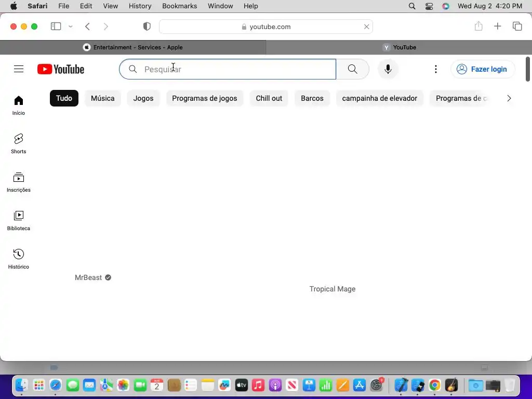This screenshot has height=399, width=532.
Task: Open the Window menu
Action: pos(220,6)
